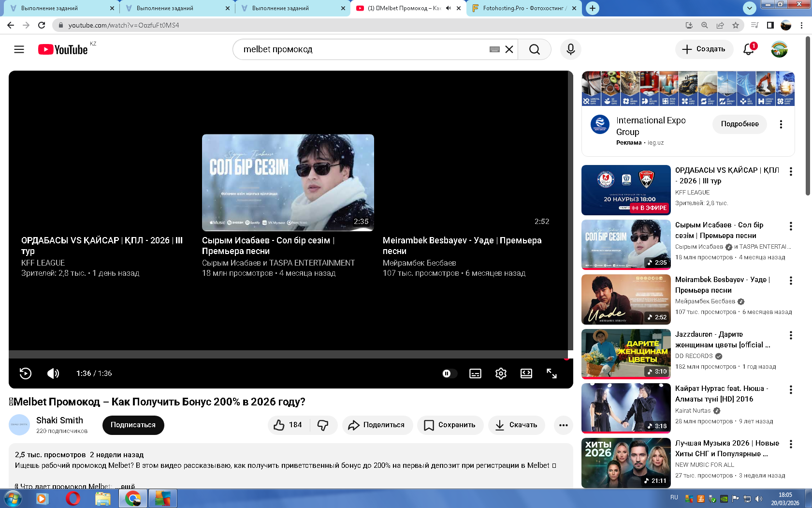Open options for Лучшая Музыка 2026 video
This screenshot has width=812, height=508.
click(791, 444)
